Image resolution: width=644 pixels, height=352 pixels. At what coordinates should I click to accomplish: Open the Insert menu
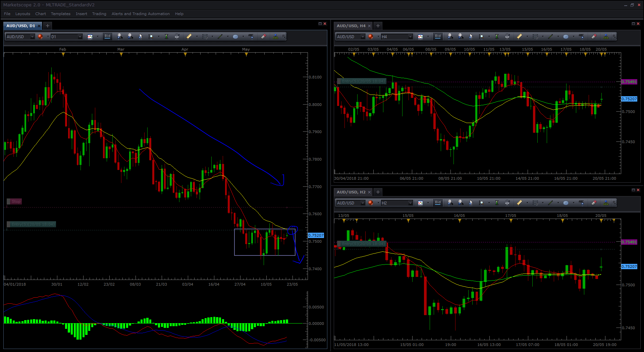tap(82, 14)
